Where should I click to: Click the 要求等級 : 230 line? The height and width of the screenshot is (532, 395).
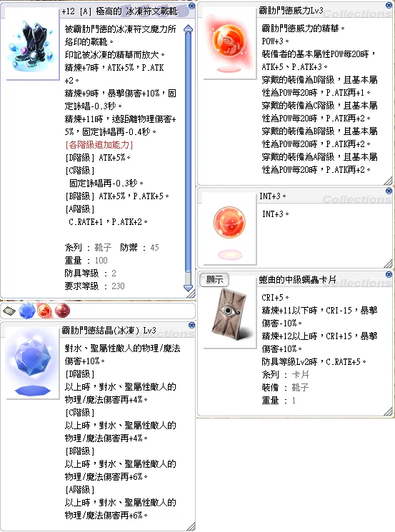[95, 286]
